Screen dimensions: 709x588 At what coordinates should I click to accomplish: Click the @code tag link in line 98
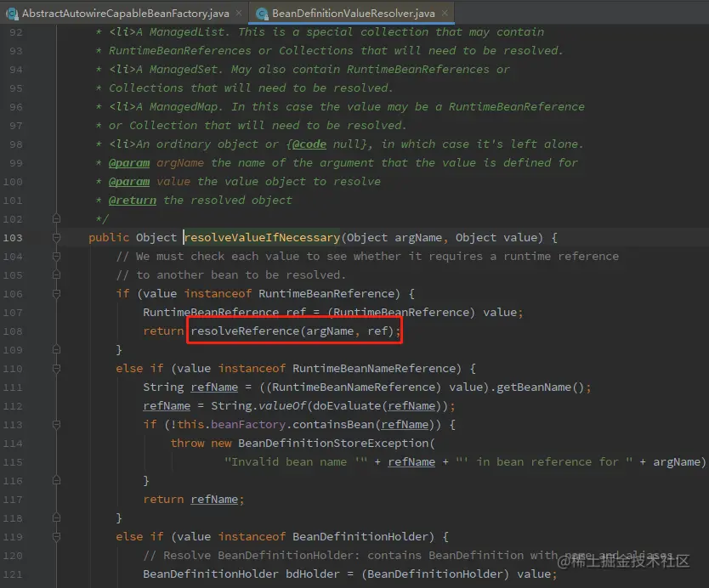pos(309,144)
